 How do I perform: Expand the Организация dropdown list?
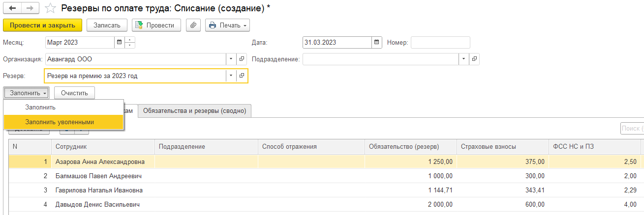pos(231,59)
